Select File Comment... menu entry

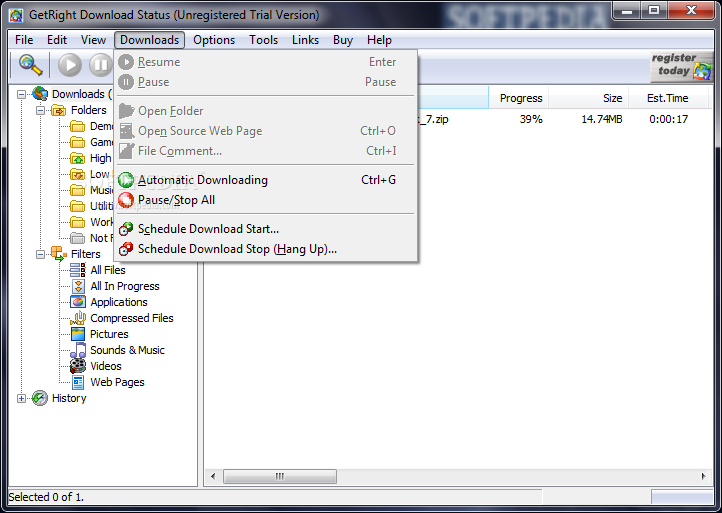266,151
